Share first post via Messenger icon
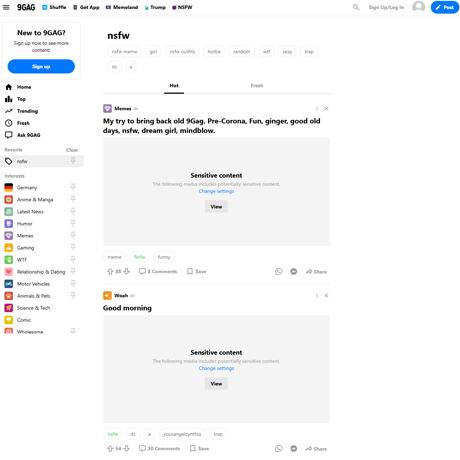 pyautogui.click(x=294, y=271)
